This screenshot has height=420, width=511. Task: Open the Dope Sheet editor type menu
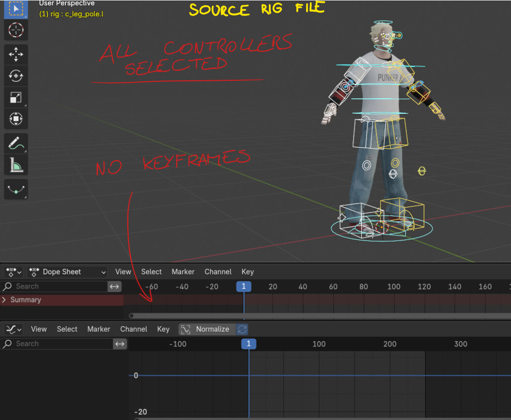click(14, 272)
